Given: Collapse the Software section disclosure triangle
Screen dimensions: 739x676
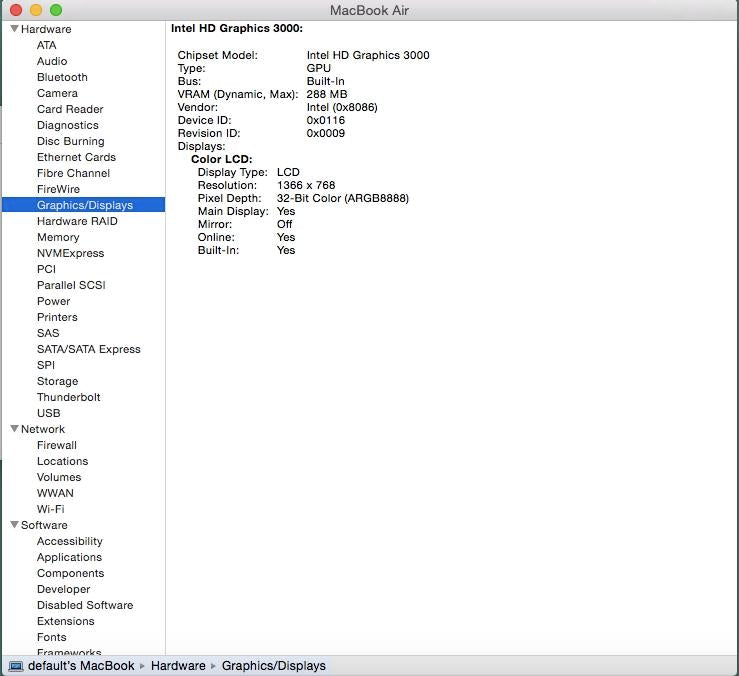Looking at the screenshot, I should click(14, 525).
